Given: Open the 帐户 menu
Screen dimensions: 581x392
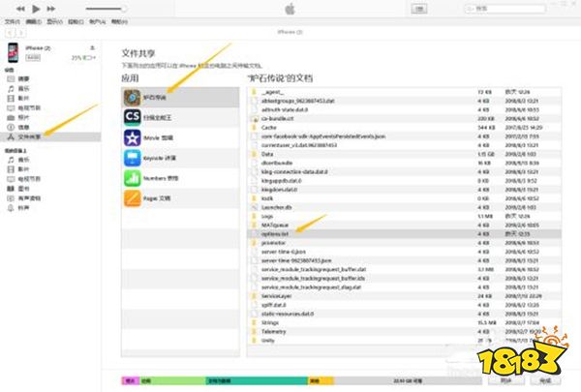Looking at the screenshot, I should coord(97,22).
